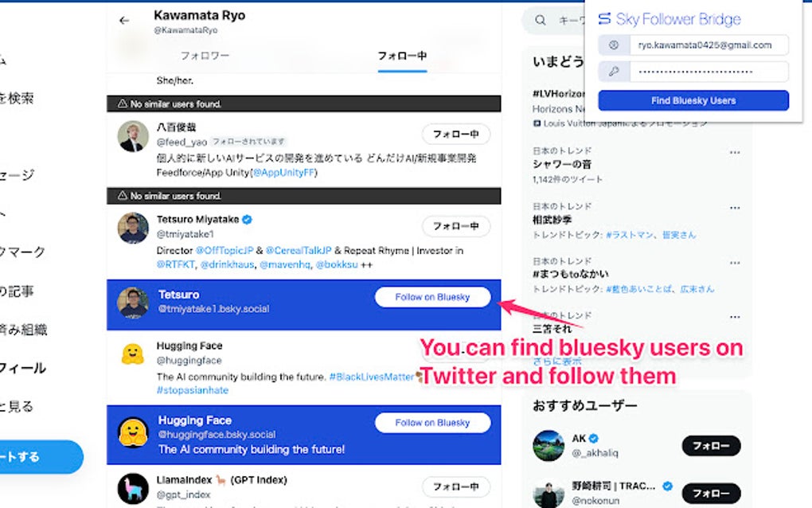Click Find Bluesky Users button
This screenshot has width=812, height=508.
(x=693, y=100)
